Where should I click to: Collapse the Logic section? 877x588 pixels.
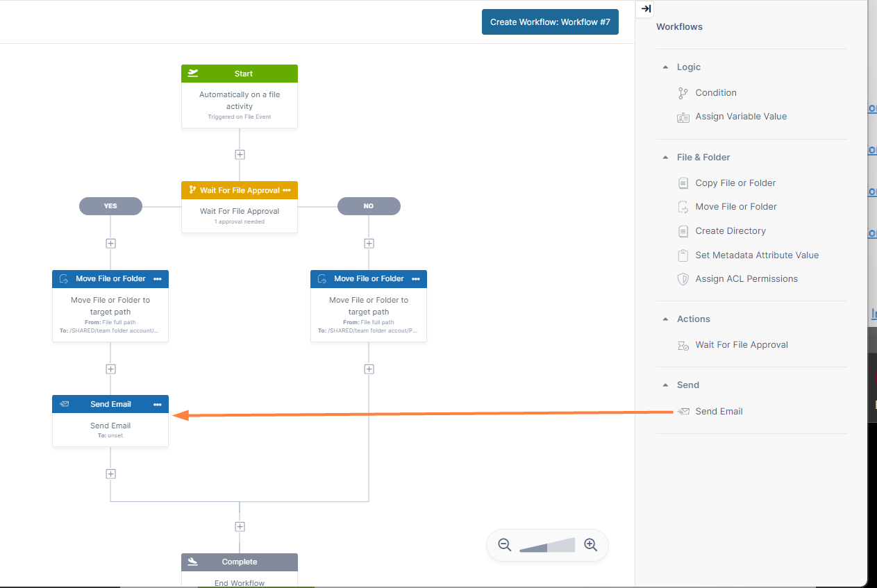pyautogui.click(x=665, y=67)
